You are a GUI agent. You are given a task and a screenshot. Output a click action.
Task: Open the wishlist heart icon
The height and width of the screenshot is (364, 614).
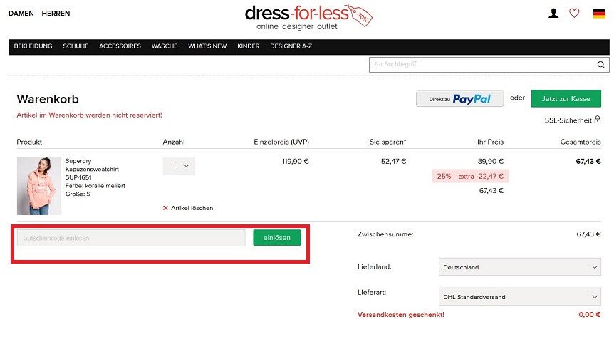574,14
